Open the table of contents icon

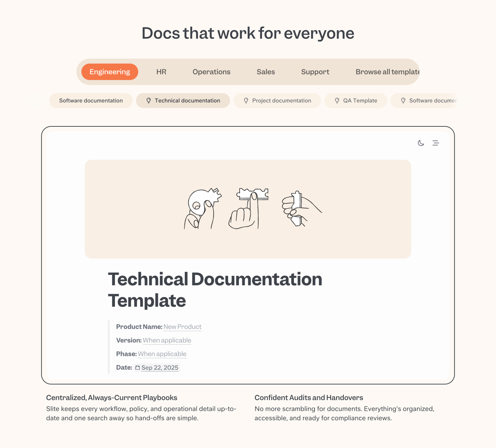coord(436,143)
